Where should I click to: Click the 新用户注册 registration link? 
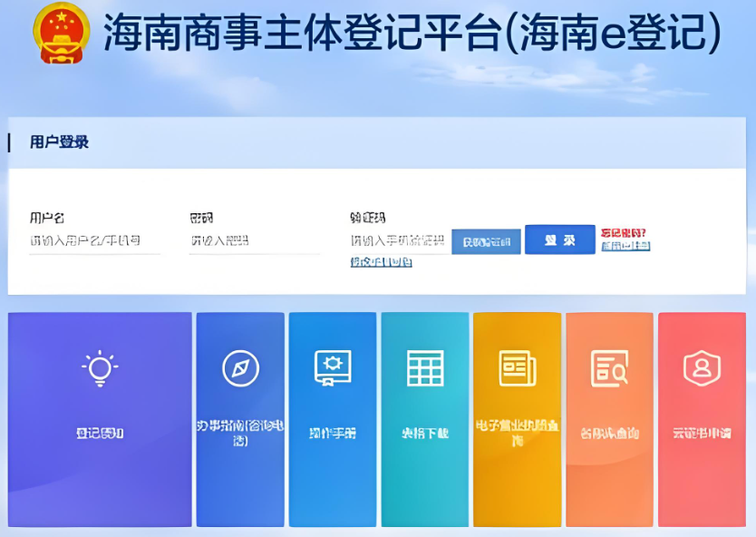625,247
